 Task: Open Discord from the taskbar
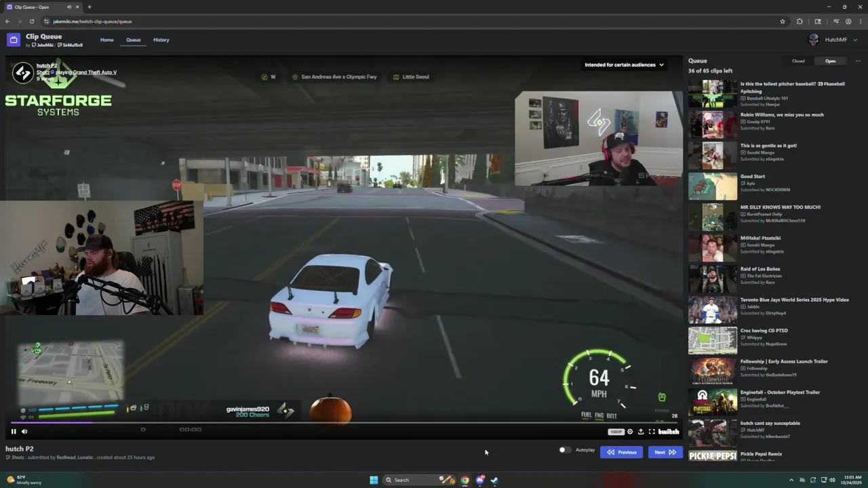pyautogui.click(x=479, y=480)
